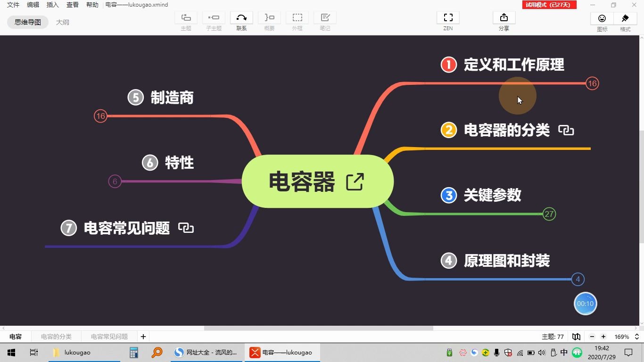Expand 原理图和封装 branch with 4 subtopics
The image size is (644, 362).
[578, 280]
